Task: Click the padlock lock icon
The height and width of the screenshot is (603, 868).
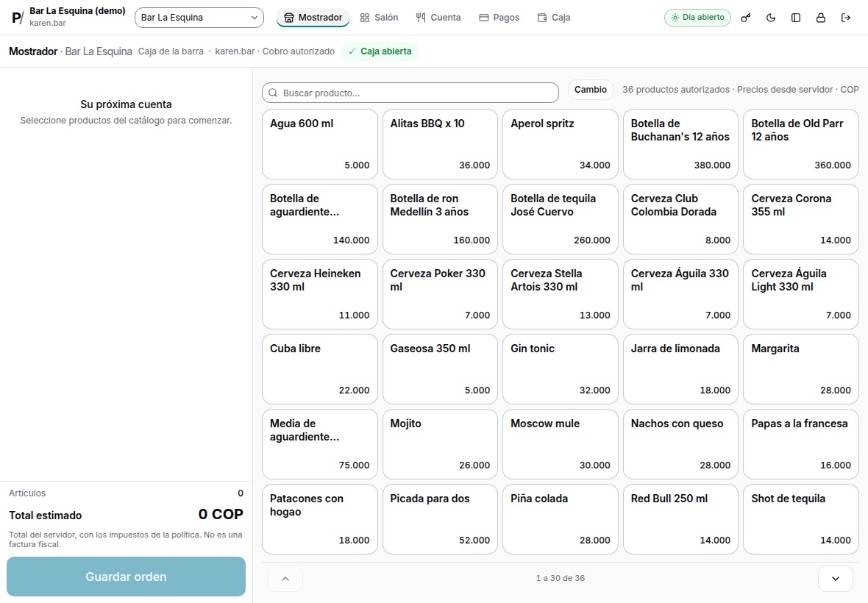Action: (820, 18)
